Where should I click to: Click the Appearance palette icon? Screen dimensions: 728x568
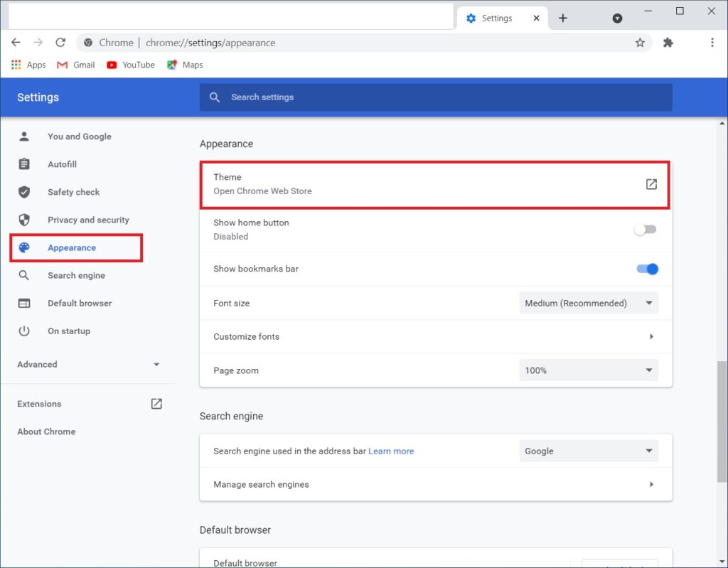(24, 247)
